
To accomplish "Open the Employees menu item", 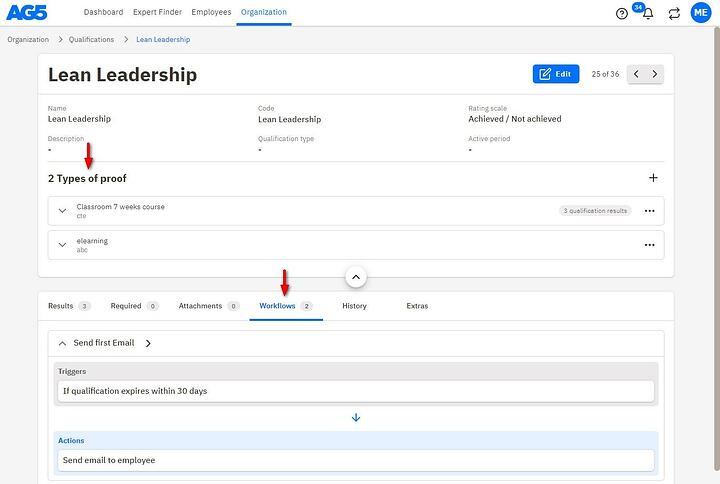I will [x=211, y=12].
